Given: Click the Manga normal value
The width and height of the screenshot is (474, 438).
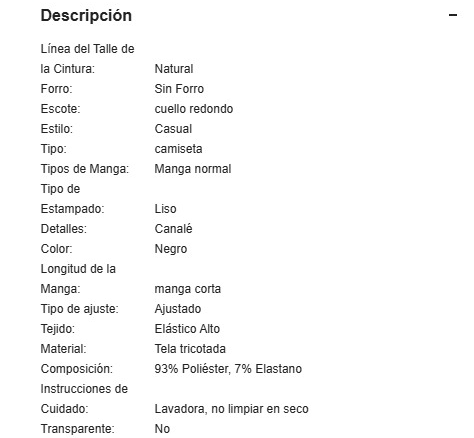Looking at the screenshot, I should click(x=193, y=169).
